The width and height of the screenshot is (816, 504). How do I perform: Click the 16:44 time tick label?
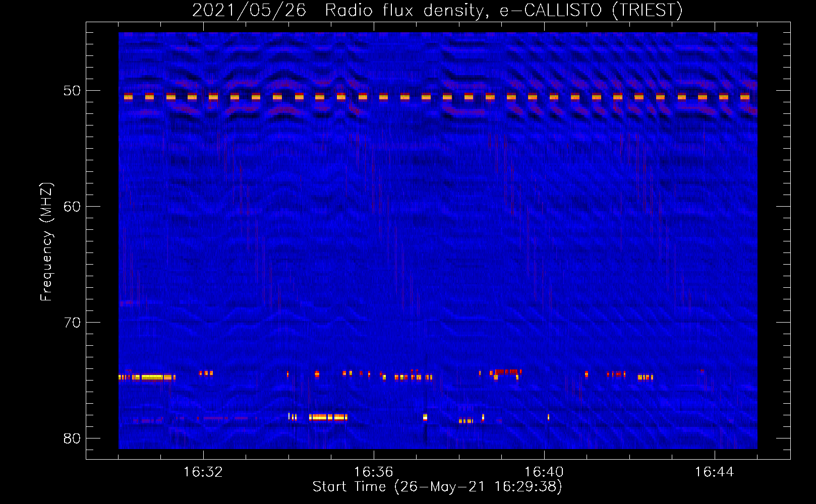(715, 472)
